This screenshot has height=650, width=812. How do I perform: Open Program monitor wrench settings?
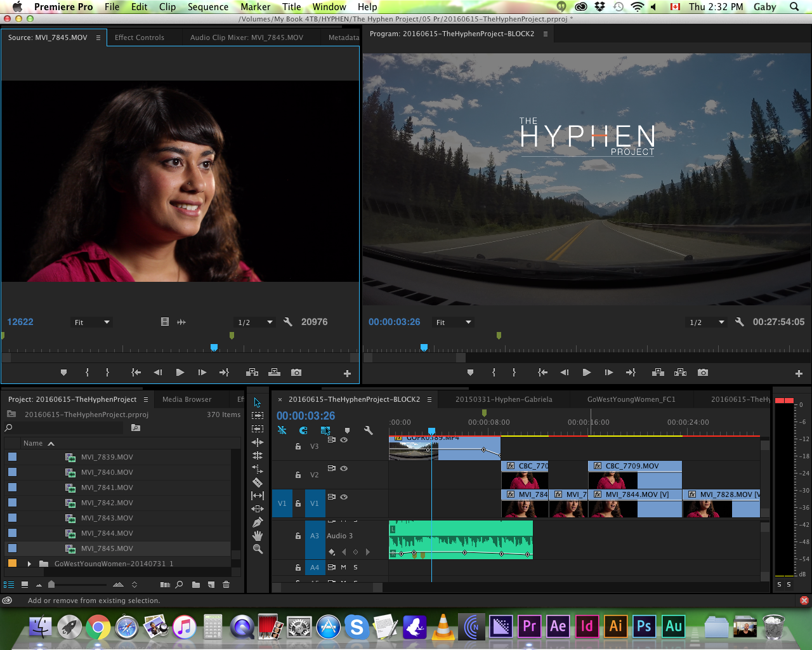(x=739, y=322)
